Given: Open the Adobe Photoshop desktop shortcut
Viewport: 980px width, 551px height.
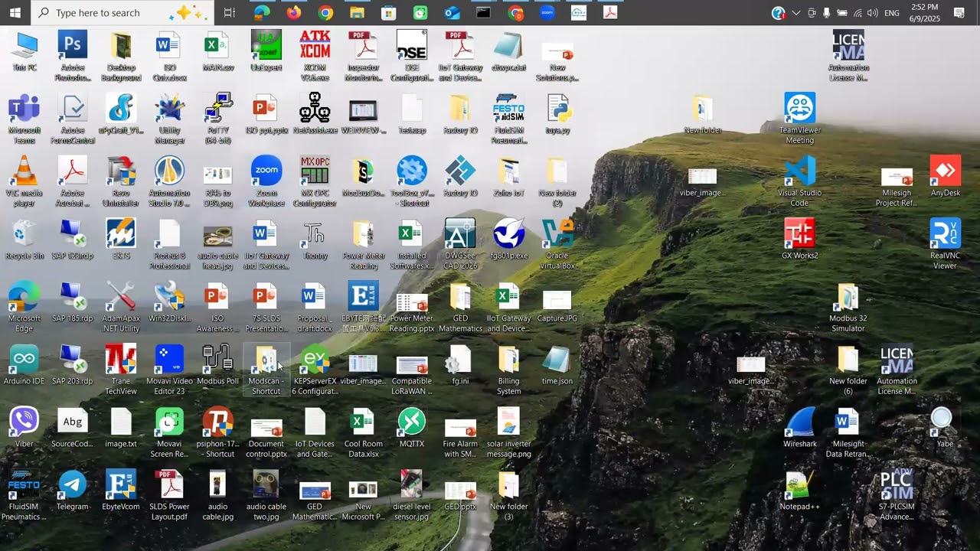Looking at the screenshot, I should point(73,56).
